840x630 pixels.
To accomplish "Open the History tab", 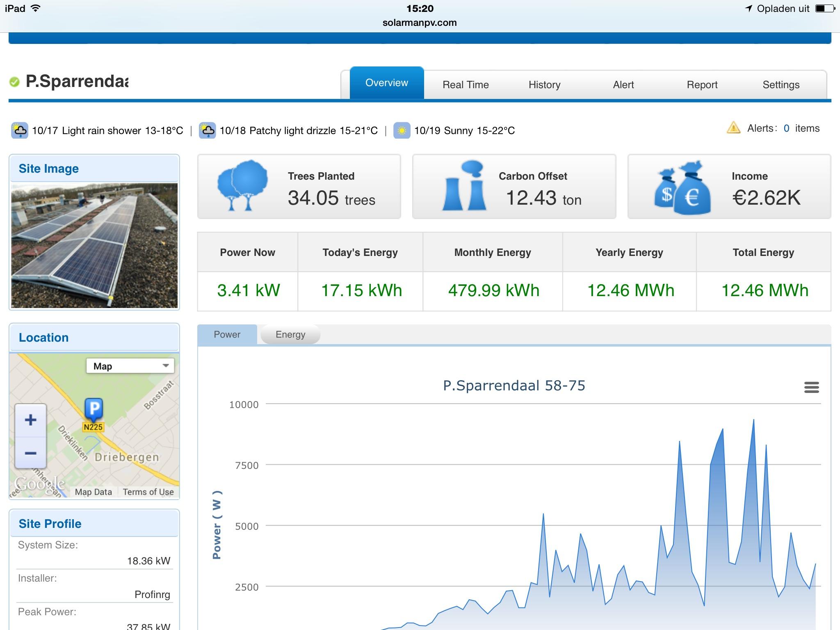I will [x=544, y=84].
